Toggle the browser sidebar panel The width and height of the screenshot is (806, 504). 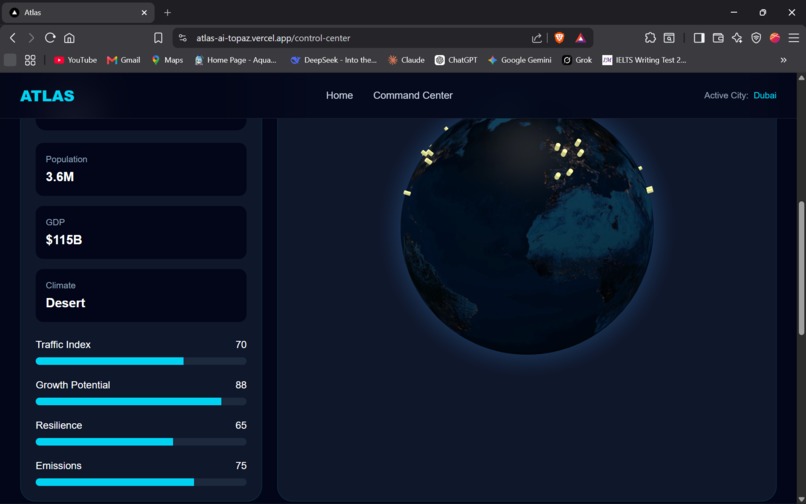699,38
